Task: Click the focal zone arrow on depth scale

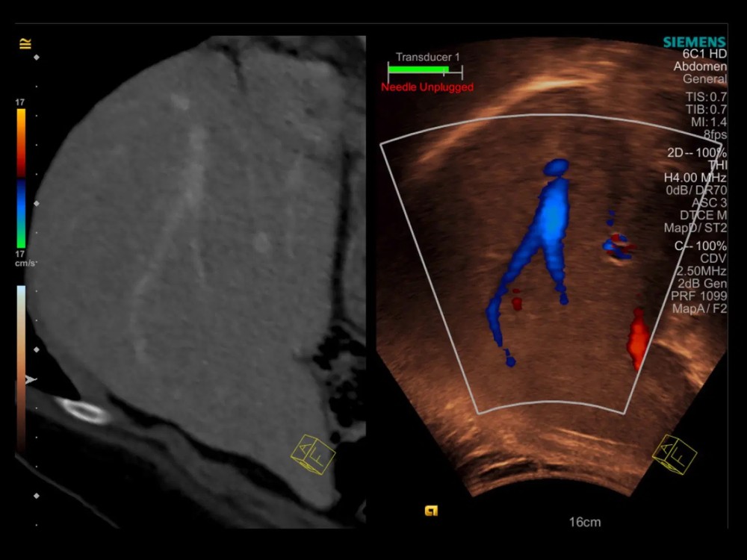Action: 31,380
